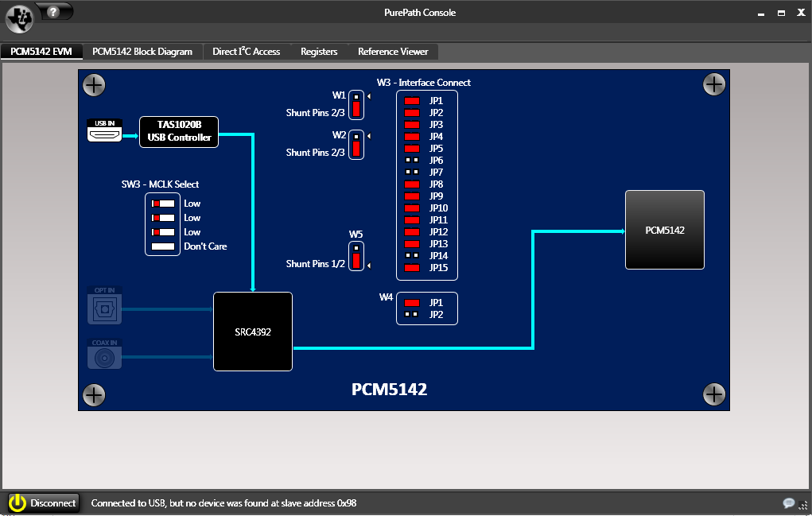Toggle the second SW3 MCLK Select switch
Image resolution: width=812 pixels, height=516 pixels.
[163, 218]
